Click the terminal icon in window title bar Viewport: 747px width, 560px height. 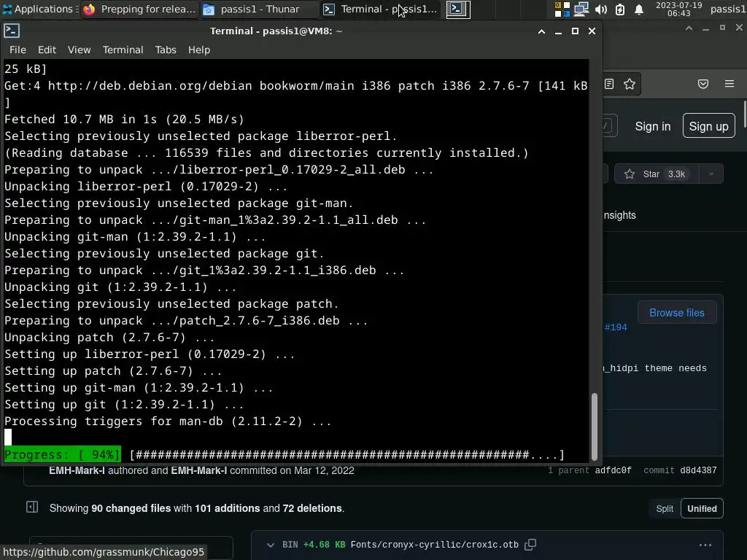point(12,31)
